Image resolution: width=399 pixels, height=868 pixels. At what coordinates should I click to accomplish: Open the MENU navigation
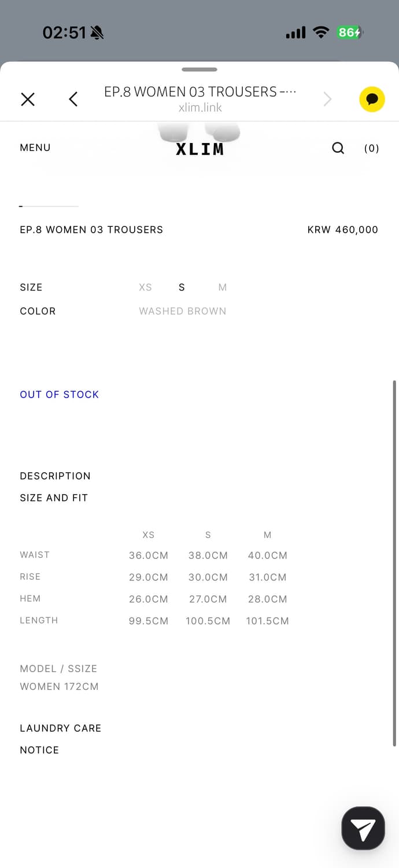coord(35,148)
